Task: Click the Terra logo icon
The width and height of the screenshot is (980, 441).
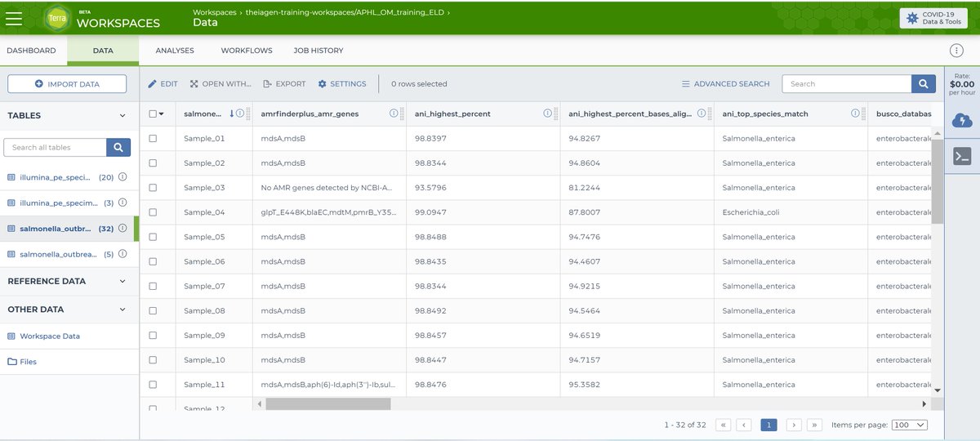Action: click(56, 17)
